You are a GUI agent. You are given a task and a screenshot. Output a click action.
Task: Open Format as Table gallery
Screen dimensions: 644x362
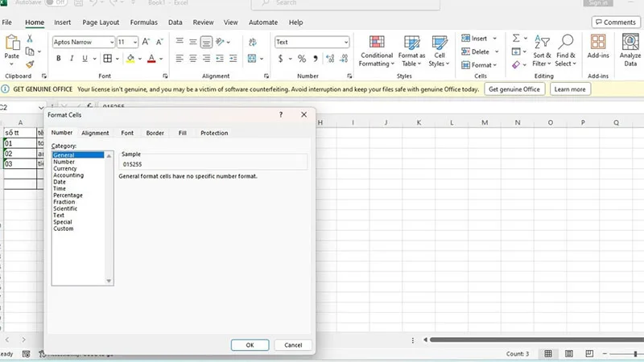[x=411, y=51]
